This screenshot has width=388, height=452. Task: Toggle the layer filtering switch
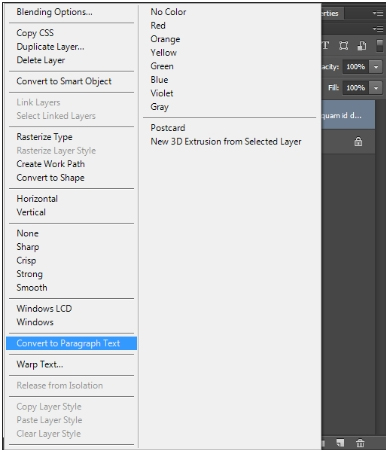click(379, 46)
